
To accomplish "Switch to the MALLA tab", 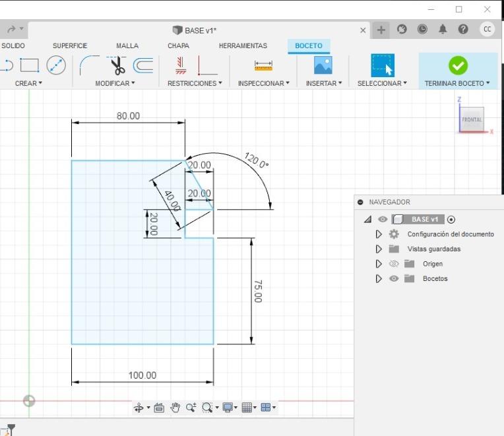I will pyautogui.click(x=127, y=46).
